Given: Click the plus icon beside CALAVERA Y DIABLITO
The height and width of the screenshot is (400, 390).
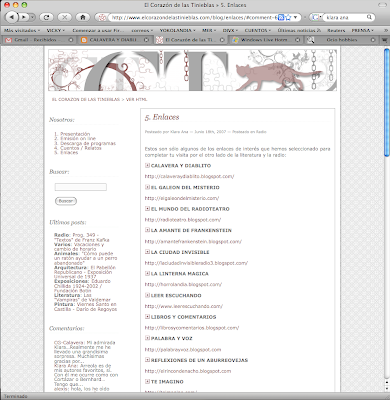Looking at the screenshot, I should [x=147, y=165].
